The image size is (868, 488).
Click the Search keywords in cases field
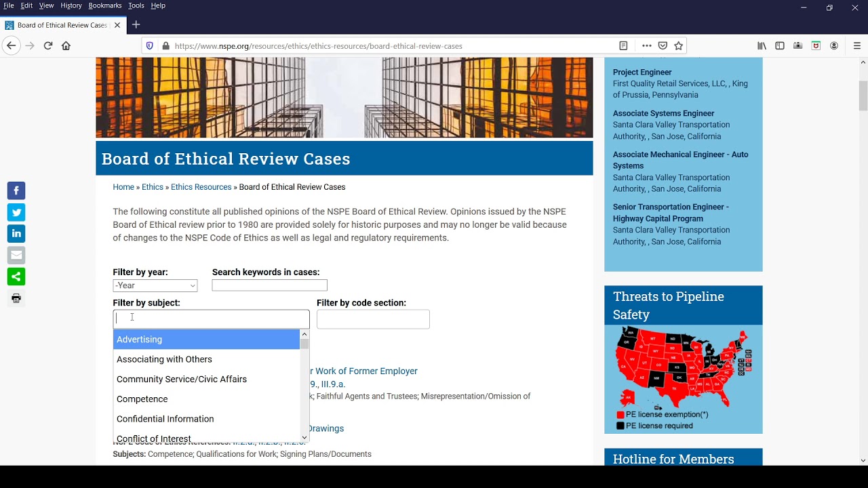(269, 285)
